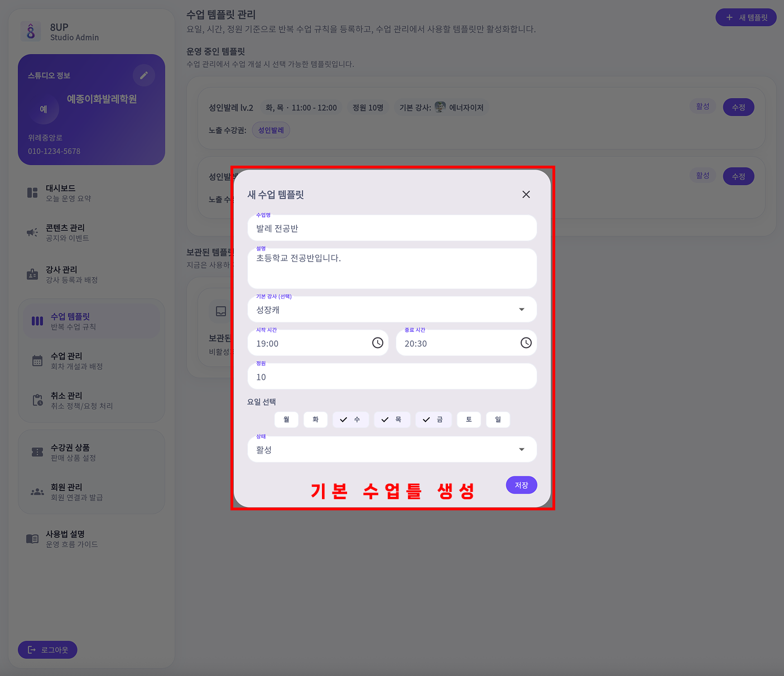Click 활성 badge for 성인발레 lv.2

(703, 107)
